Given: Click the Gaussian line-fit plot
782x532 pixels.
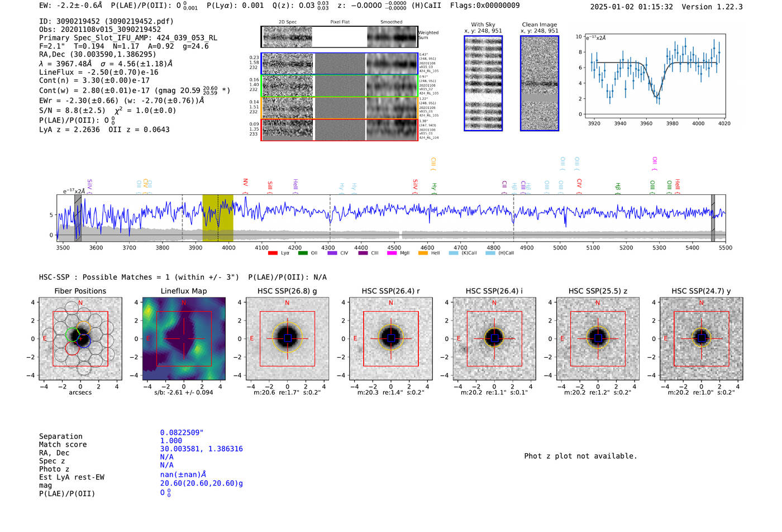Looking at the screenshot, I should [655, 75].
